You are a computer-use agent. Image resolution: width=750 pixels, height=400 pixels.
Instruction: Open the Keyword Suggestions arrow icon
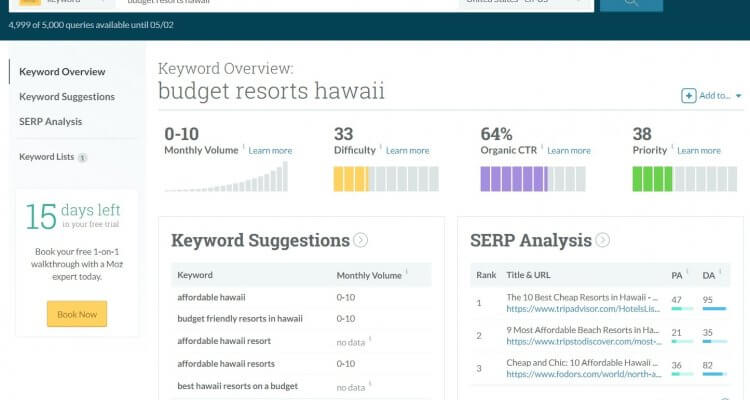[361, 240]
